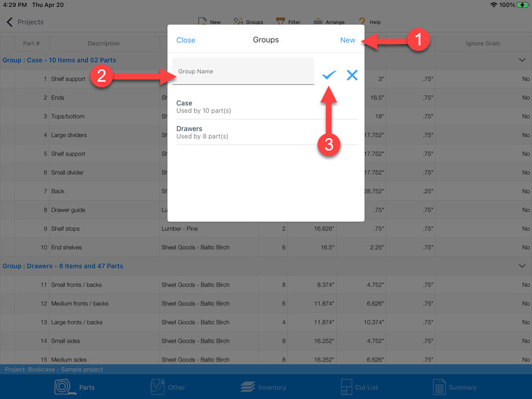Image resolution: width=532 pixels, height=399 pixels.
Task: Open the Arrange toolbar icon
Action: click(x=318, y=21)
